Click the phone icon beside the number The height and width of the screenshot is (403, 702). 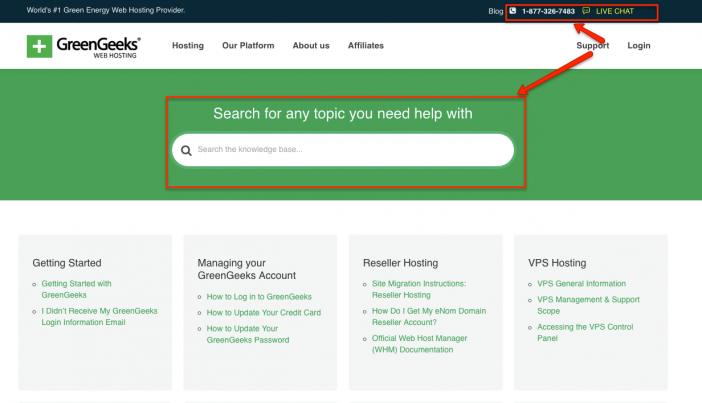click(x=513, y=11)
